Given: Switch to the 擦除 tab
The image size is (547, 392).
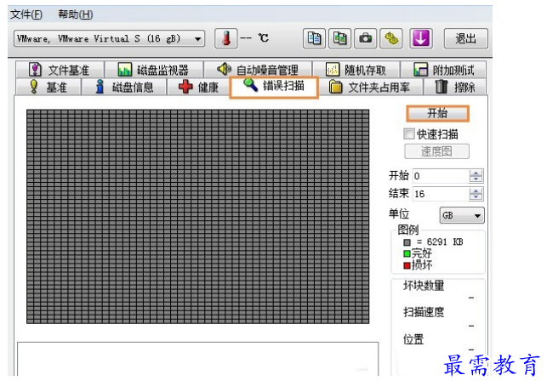Looking at the screenshot, I should click(x=455, y=87).
